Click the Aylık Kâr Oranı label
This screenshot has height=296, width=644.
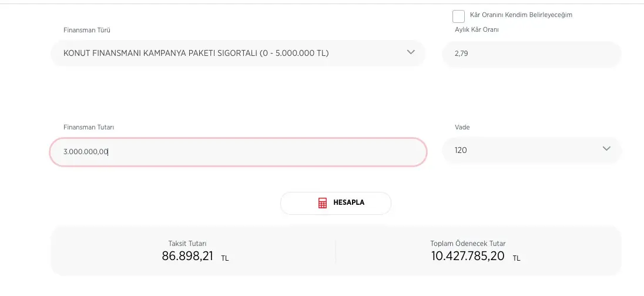pos(477,30)
